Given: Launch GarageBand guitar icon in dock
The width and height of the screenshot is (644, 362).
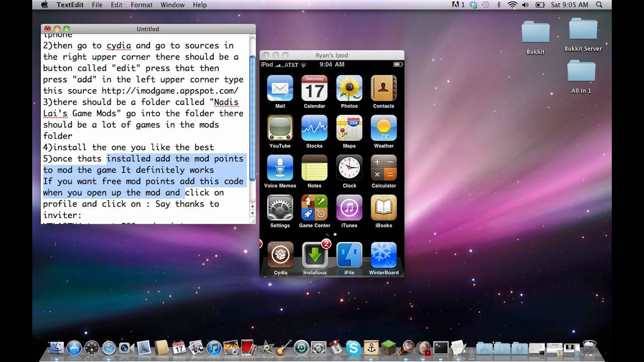Looking at the screenshot, I should click(284, 348).
